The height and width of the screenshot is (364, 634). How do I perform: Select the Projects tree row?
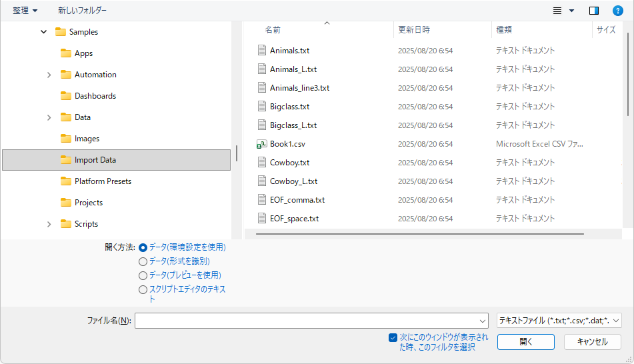click(117, 203)
